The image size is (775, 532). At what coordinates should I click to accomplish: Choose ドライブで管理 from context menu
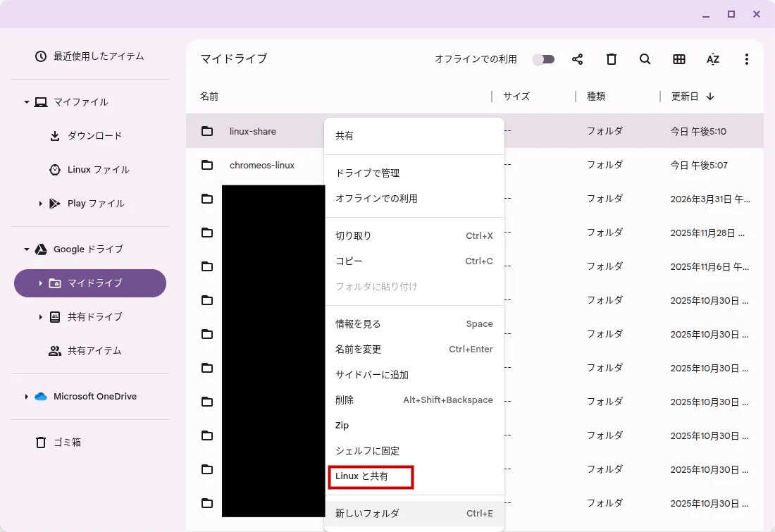point(414,173)
